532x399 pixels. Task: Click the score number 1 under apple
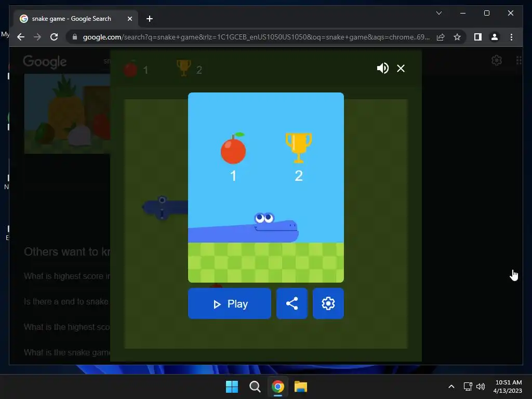233,176
